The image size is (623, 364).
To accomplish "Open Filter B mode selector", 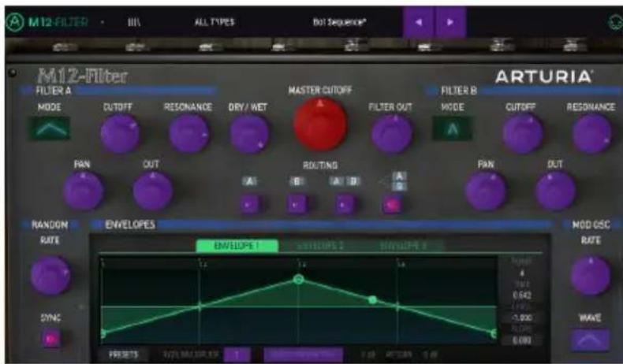I will tap(453, 128).
